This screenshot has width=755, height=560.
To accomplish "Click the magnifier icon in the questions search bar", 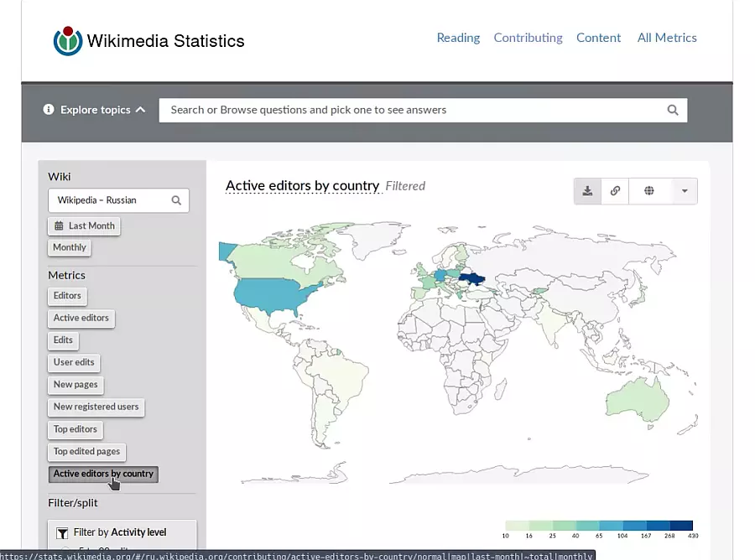I will 673,110.
